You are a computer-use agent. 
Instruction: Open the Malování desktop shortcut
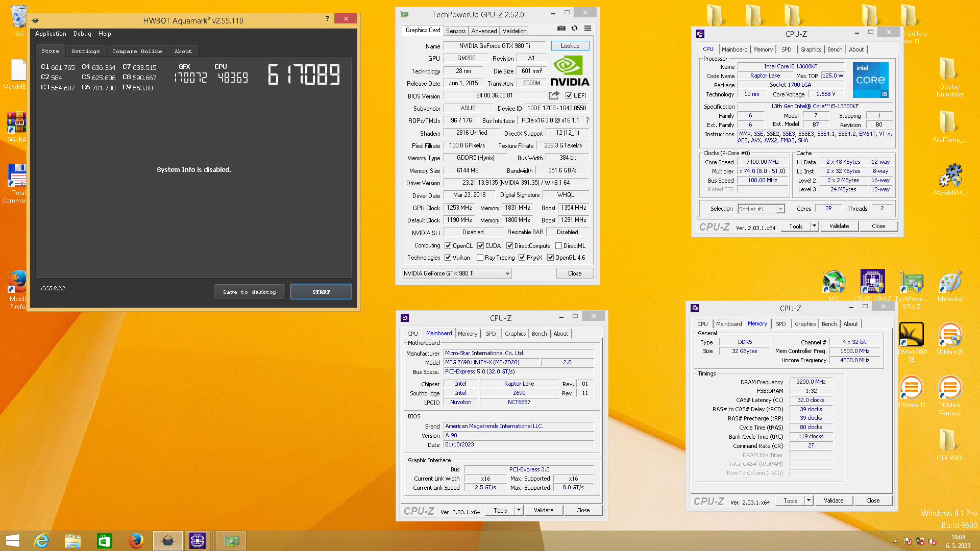point(950,285)
